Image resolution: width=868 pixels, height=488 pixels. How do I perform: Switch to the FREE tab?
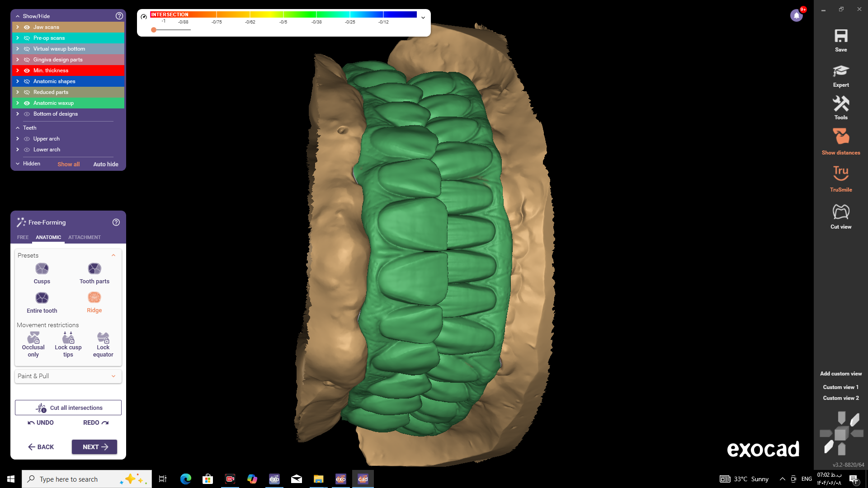(x=23, y=237)
